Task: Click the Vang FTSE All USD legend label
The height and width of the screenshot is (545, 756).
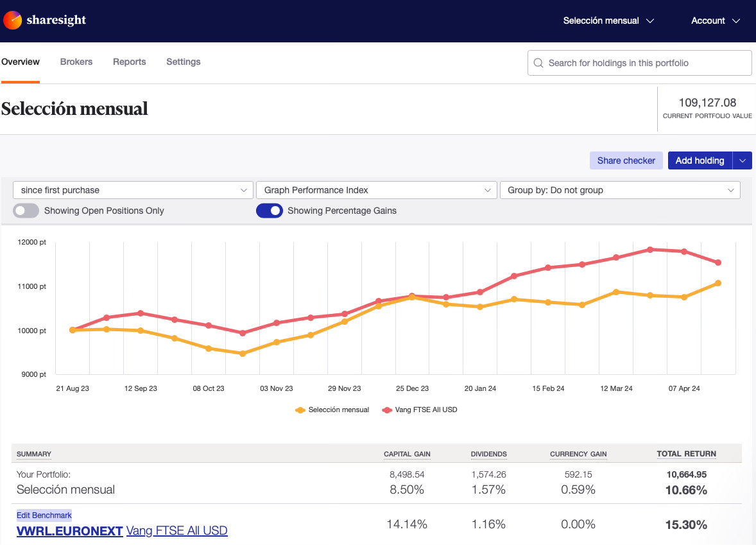Action: 425,410
